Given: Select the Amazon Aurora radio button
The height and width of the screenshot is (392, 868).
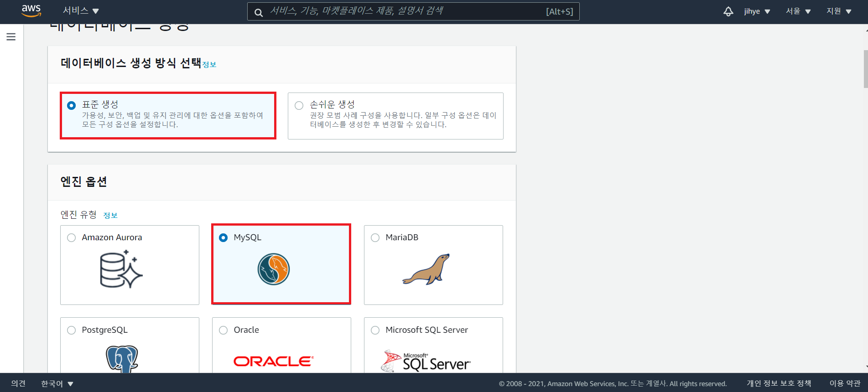Looking at the screenshot, I should click(71, 238).
